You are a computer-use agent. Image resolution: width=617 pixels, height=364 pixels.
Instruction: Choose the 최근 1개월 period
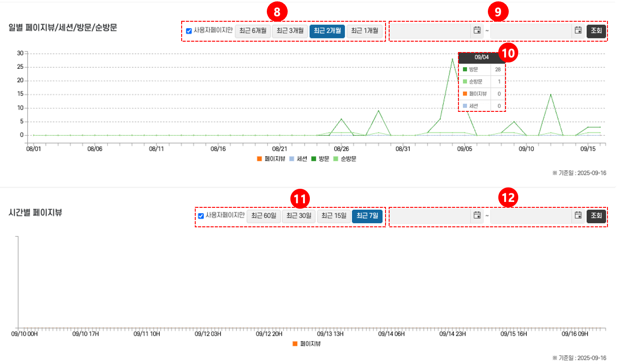[x=365, y=31]
